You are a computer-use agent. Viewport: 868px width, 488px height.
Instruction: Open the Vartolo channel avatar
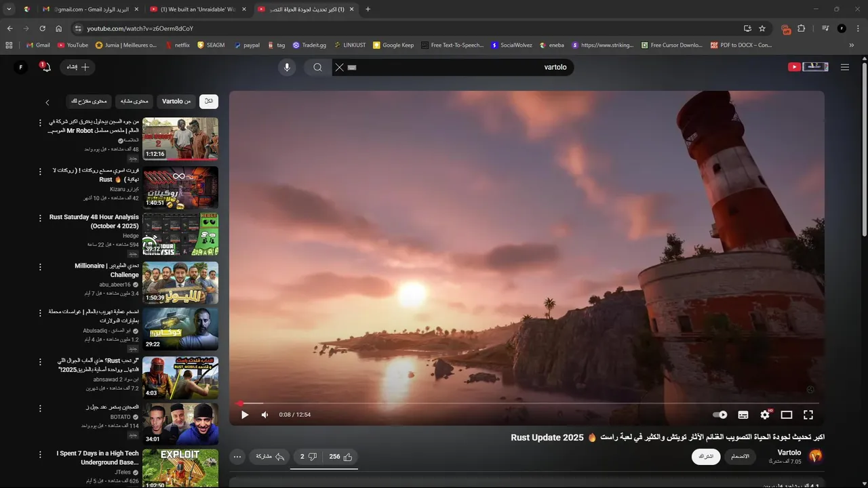pyautogui.click(x=816, y=456)
